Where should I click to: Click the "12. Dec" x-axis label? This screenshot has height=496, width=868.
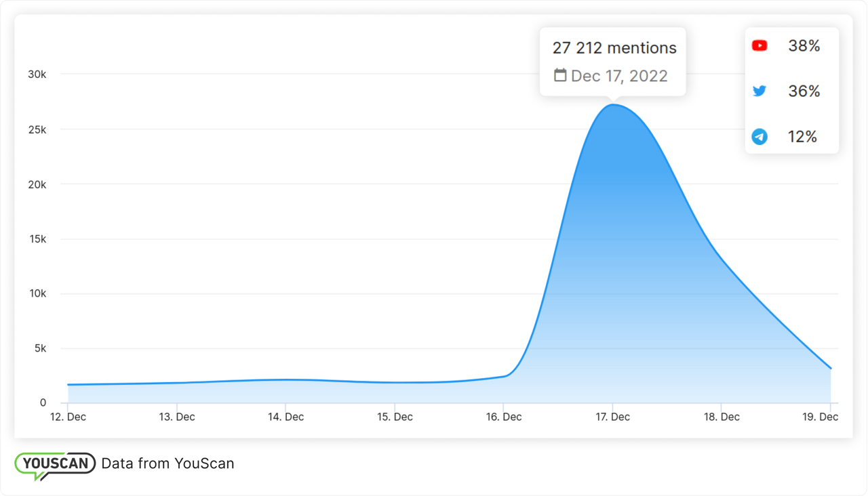click(x=68, y=417)
